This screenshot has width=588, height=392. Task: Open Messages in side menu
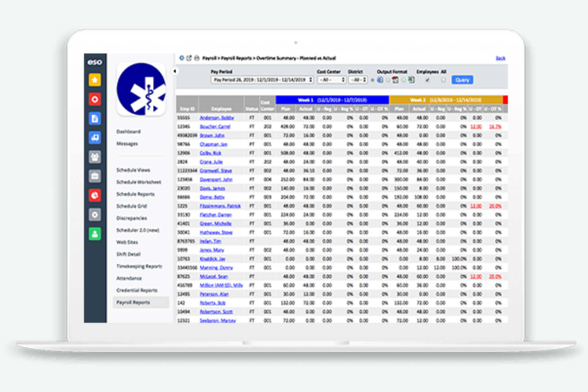(127, 144)
